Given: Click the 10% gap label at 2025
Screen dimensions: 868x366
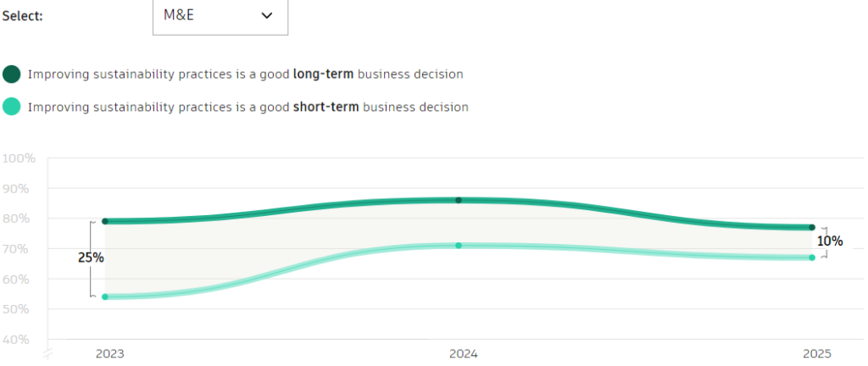Looking at the screenshot, I should (x=830, y=241).
